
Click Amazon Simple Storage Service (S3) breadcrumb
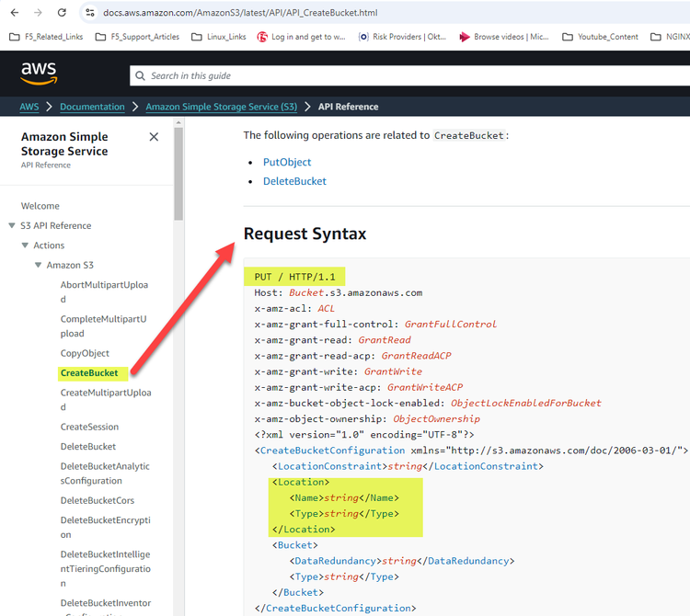[221, 107]
